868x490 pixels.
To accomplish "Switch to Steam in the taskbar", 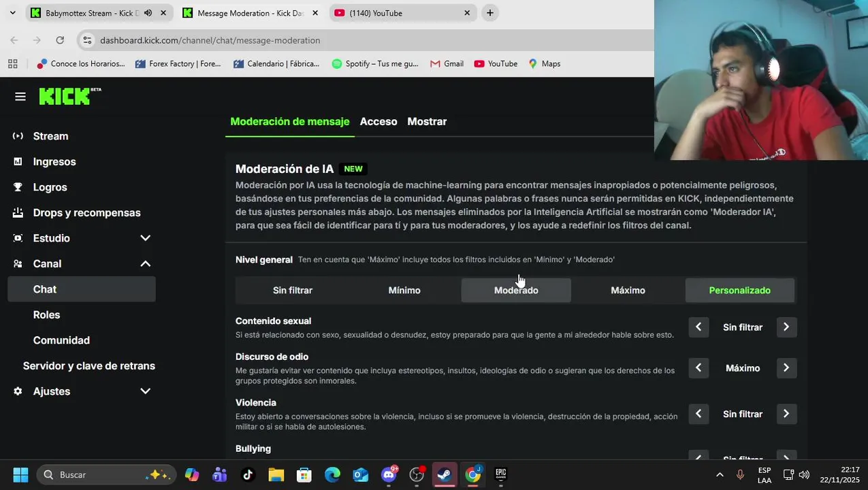I will tap(445, 474).
